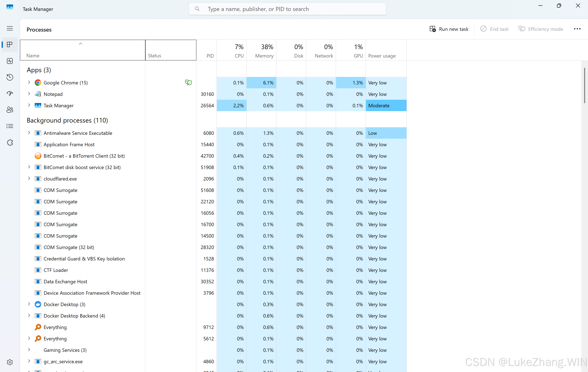
Task: Click the hamburger navigation menu icon
Action: tap(10, 29)
